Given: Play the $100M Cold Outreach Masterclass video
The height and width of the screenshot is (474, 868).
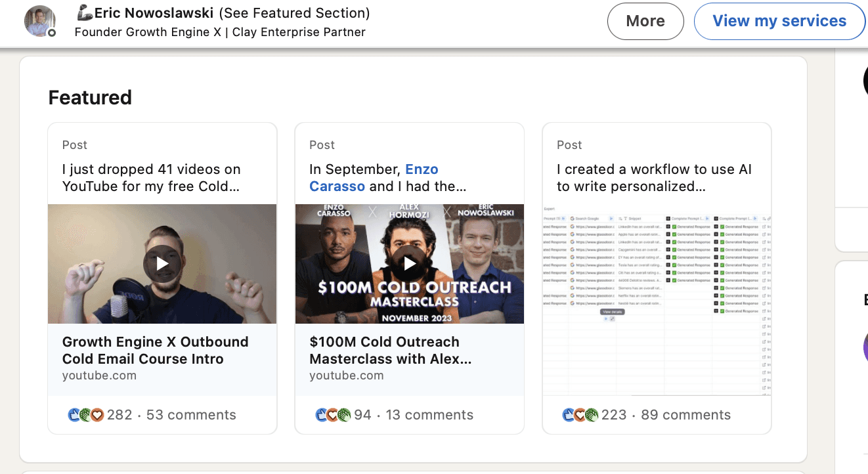Looking at the screenshot, I should [x=410, y=264].
